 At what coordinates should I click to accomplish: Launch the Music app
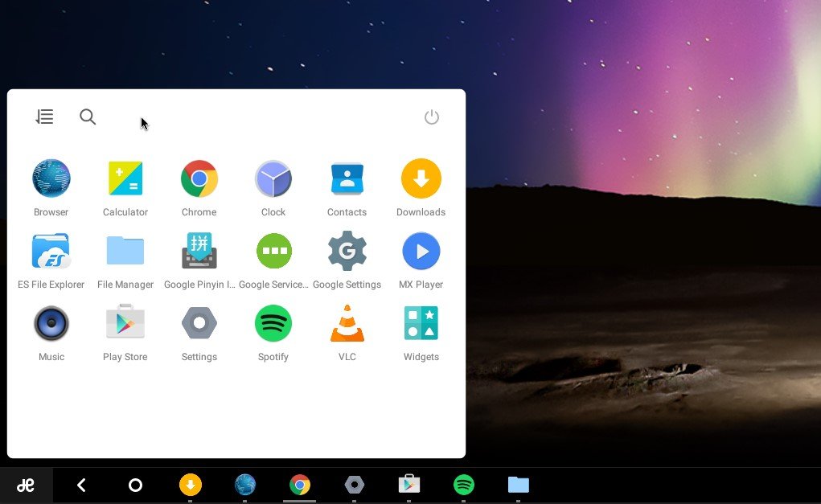pos(51,324)
